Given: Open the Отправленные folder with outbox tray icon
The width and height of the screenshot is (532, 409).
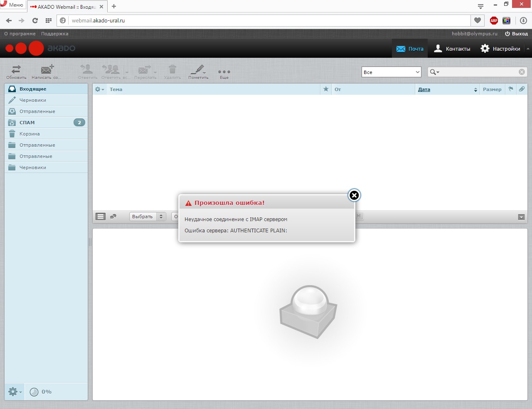Looking at the screenshot, I should tap(46, 111).
